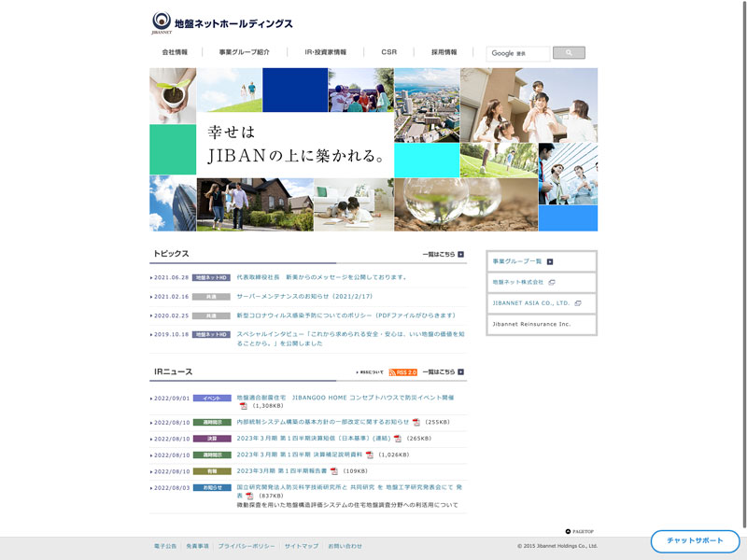Click arrow icon next to 事業グループ一覧
747x560 pixels.
pos(550,261)
